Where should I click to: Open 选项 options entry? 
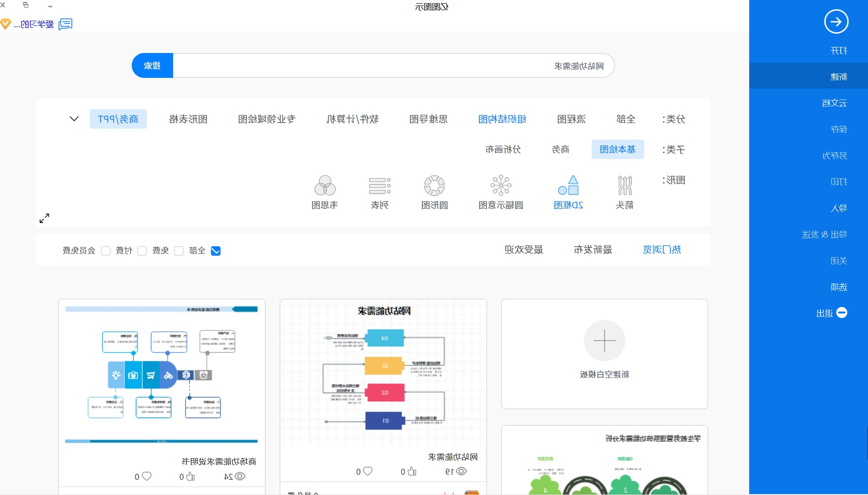coord(839,287)
